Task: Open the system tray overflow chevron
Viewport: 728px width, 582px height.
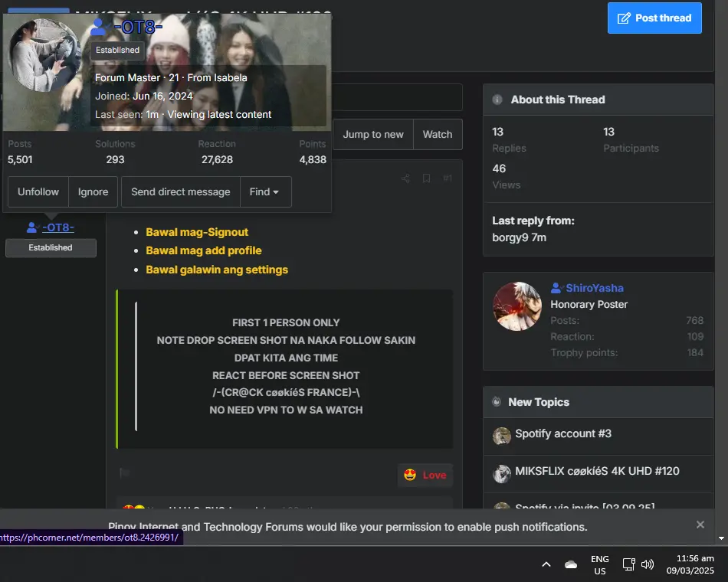Action: 546,564
